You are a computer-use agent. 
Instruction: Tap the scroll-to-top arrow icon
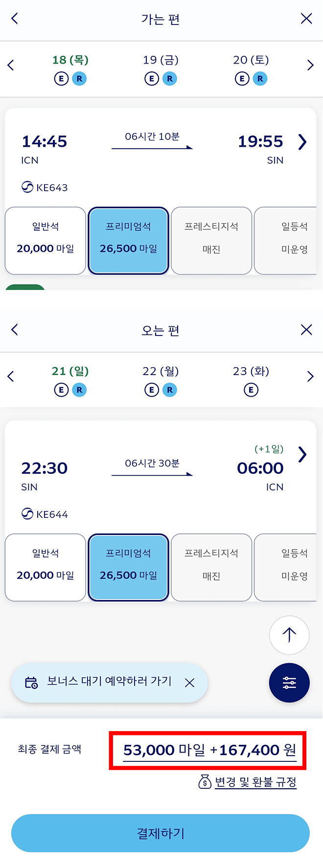[289, 635]
